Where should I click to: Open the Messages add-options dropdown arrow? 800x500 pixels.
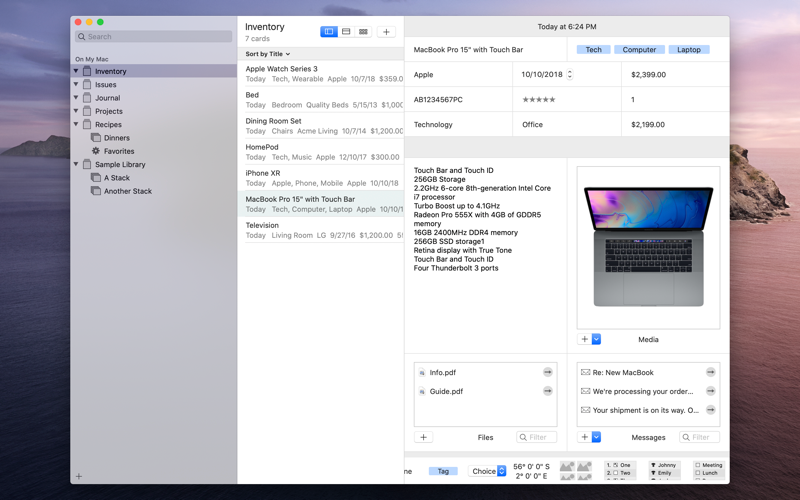click(596, 437)
